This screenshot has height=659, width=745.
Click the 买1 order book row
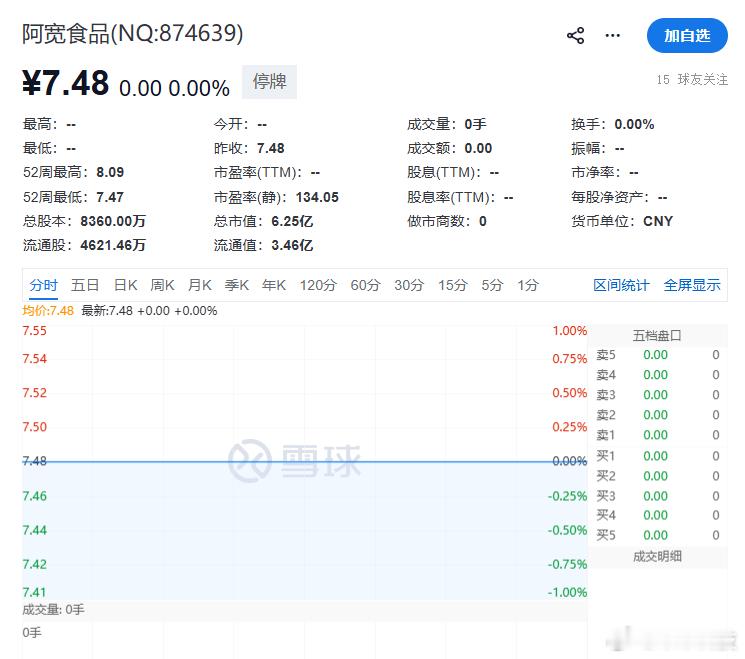point(658,456)
